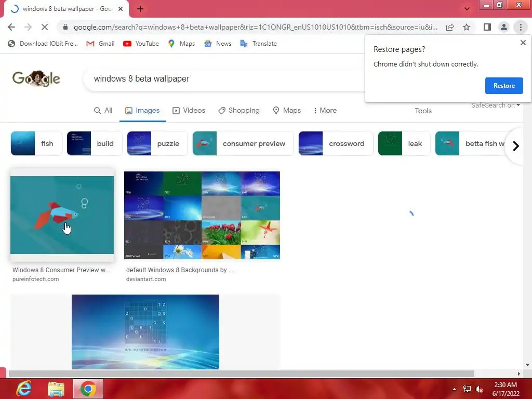This screenshot has width=532, height=399.
Task: Filter images by the puzzle chip
Action: coord(157,143)
